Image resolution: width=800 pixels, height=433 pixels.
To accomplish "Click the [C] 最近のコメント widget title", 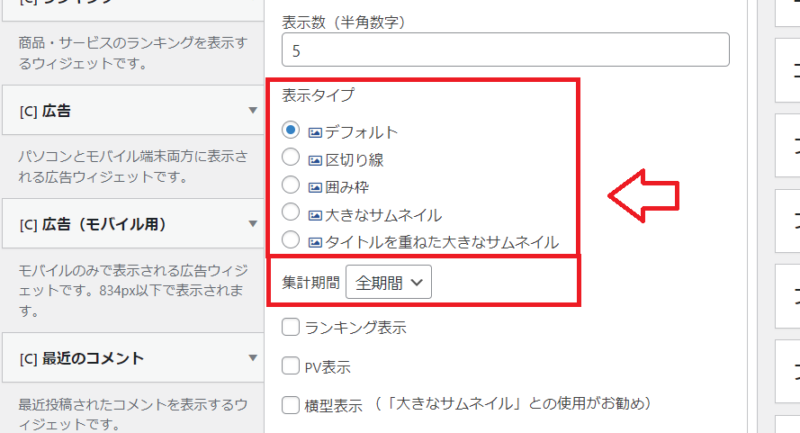I will [82, 358].
